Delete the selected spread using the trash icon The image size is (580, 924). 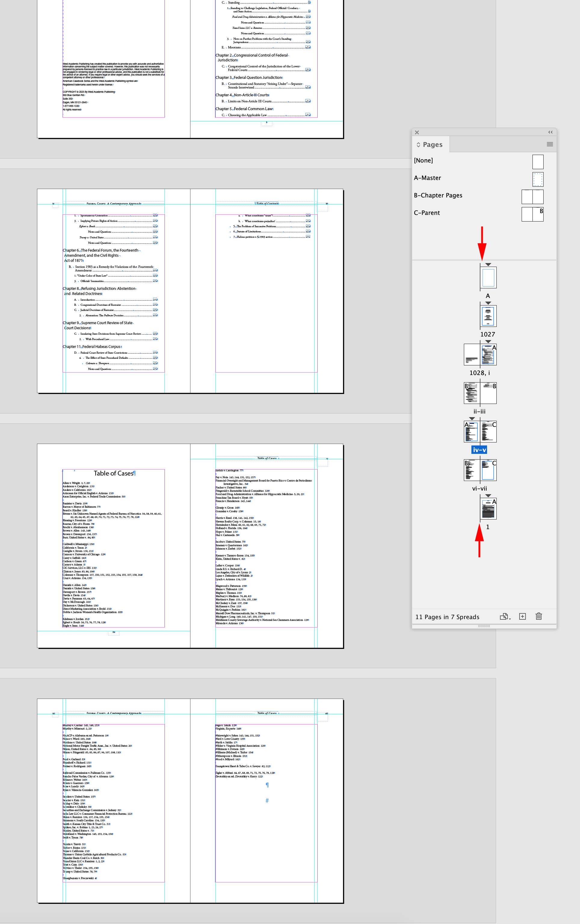538,617
